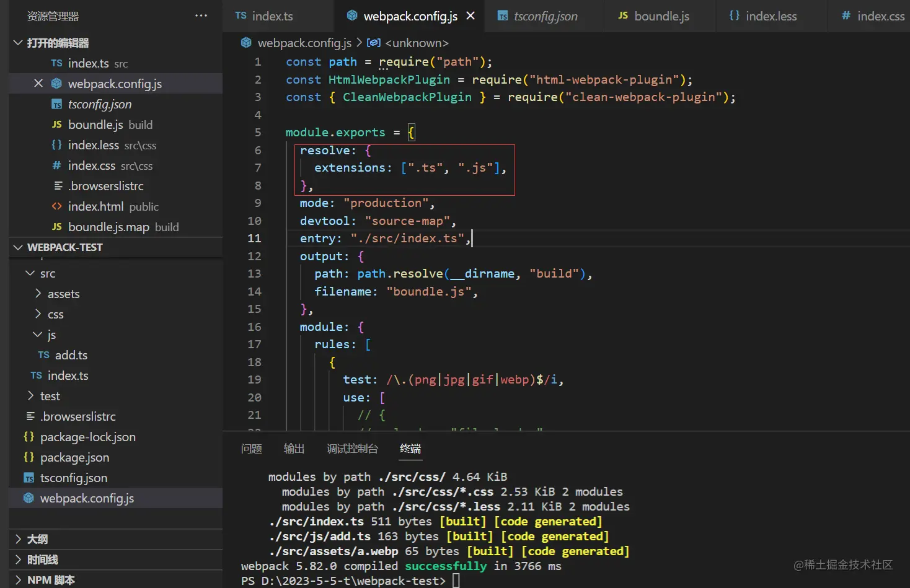Open add.ts in the file tree
Screen dimensions: 910x588
(71, 355)
